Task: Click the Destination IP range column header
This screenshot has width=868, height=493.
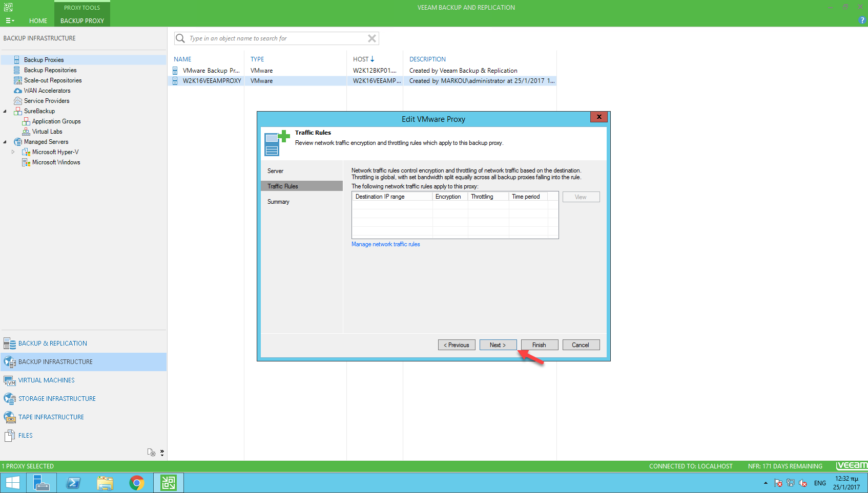Action: [x=392, y=197]
